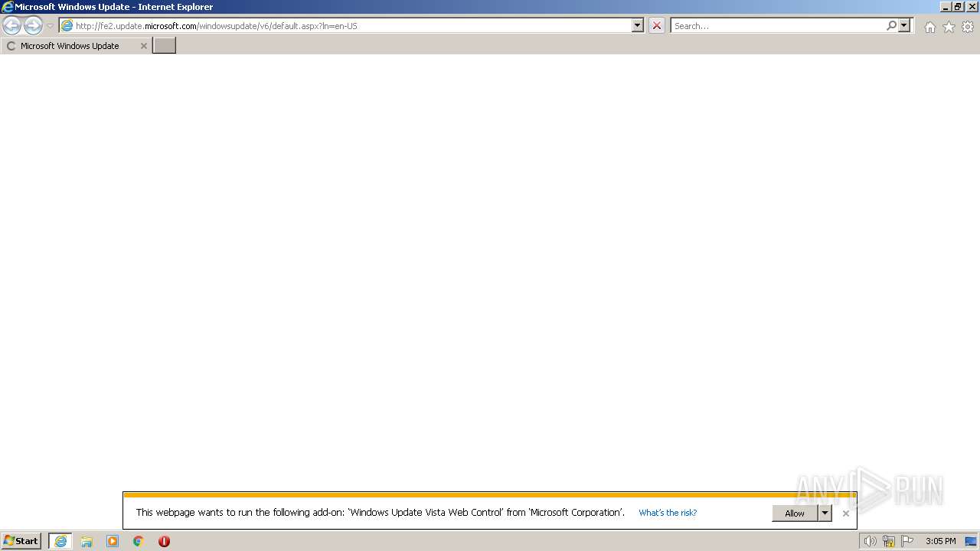Stop loading with the red X
Viewport: 980px width, 551px height.
pos(656,25)
